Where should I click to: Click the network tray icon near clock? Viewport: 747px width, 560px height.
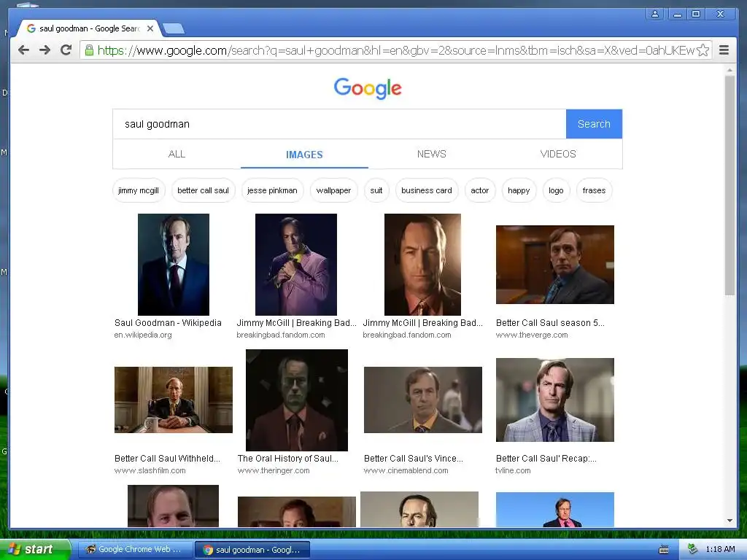(x=692, y=549)
